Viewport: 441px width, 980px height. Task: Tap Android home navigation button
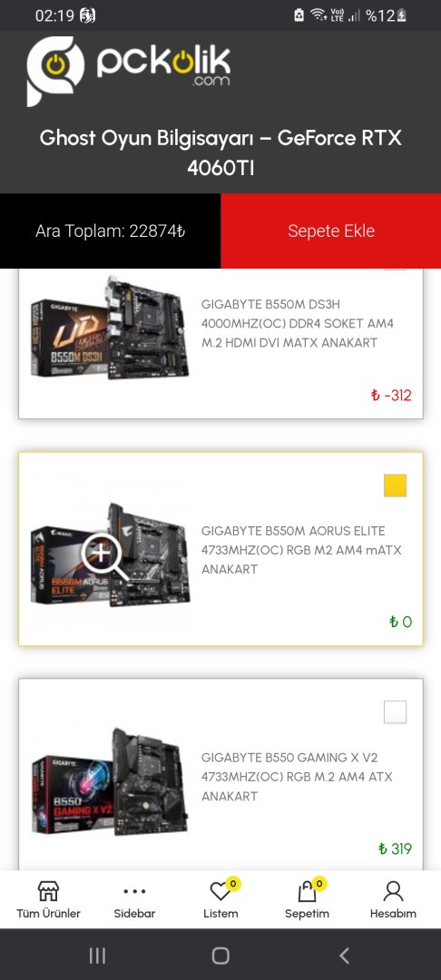[220, 955]
